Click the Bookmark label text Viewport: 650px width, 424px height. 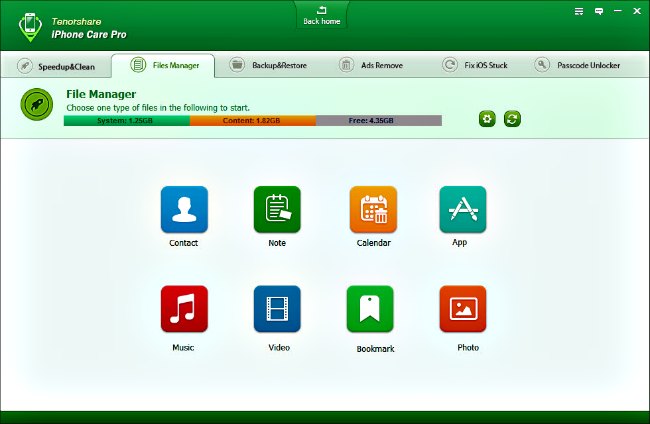click(376, 349)
